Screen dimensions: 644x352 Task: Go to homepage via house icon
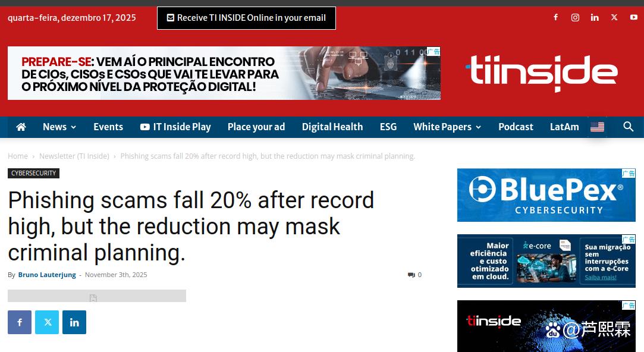pos(21,127)
